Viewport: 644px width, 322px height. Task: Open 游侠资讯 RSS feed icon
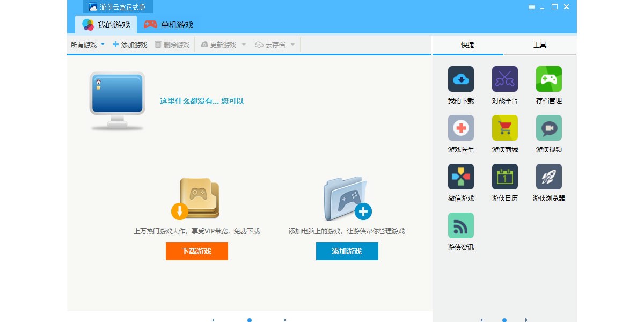pyautogui.click(x=461, y=225)
